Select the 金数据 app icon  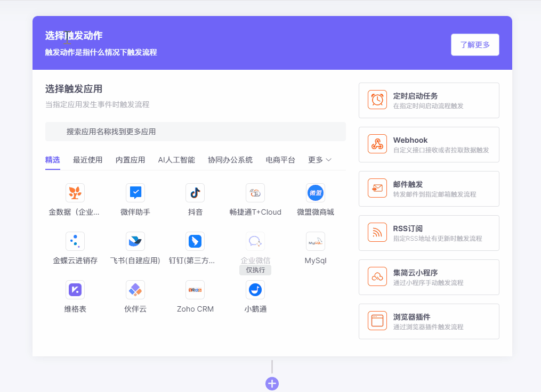click(x=75, y=193)
